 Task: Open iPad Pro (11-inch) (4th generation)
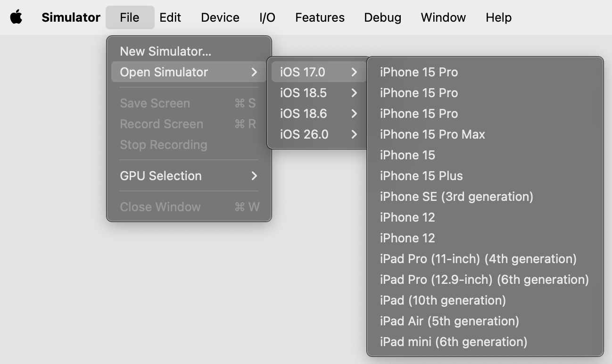(x=478, y=259)
